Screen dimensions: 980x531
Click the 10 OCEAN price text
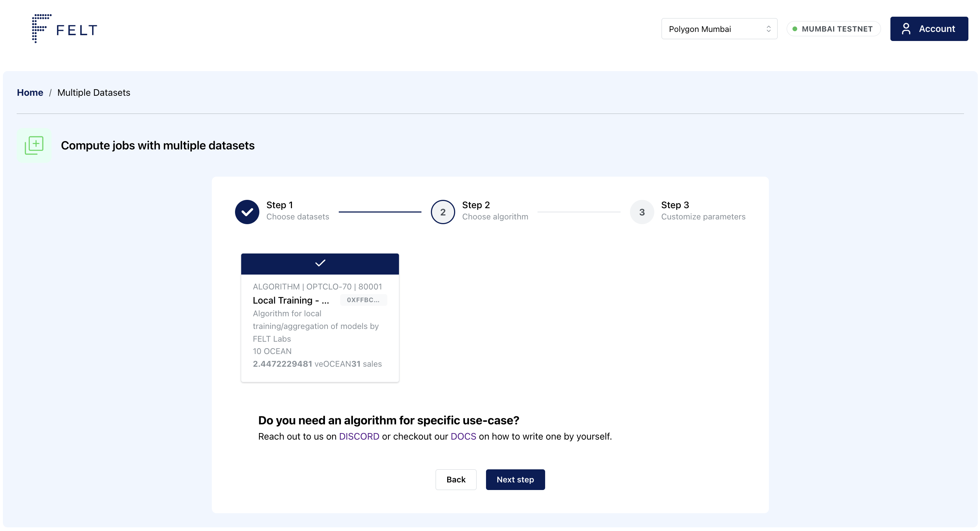(x=272, y=351)
